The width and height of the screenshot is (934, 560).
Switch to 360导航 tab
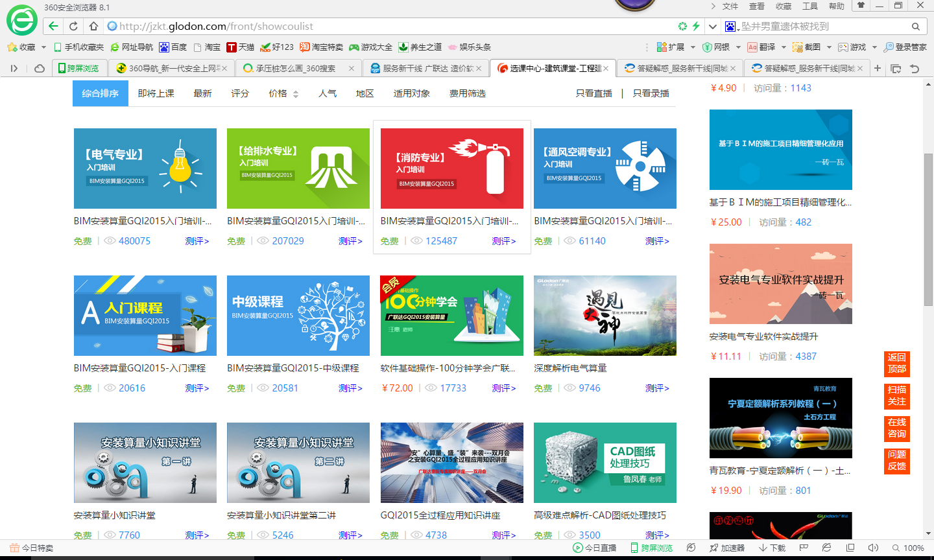point(171,68)
